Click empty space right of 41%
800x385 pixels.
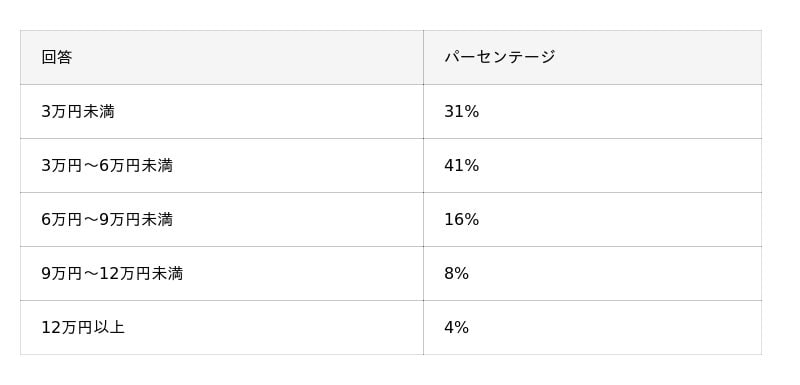point(620,166)
